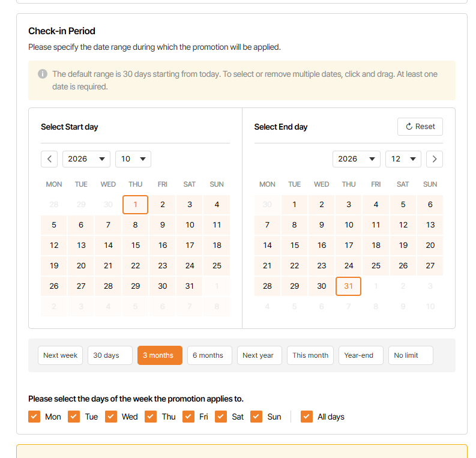The image size is (476, 458).
Task: Open start calendar year dropdown
Action: pyautogui.click(x=86, y=159)
